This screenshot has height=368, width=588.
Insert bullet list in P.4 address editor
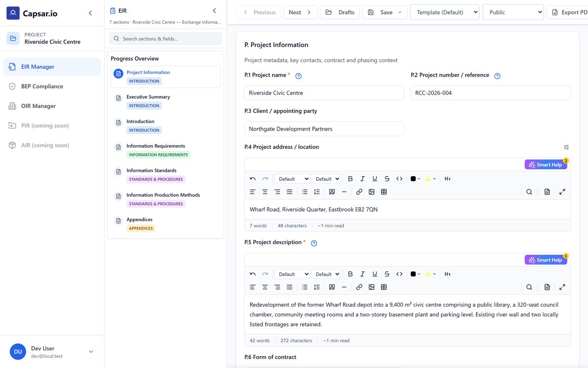[x=305, y=192]
